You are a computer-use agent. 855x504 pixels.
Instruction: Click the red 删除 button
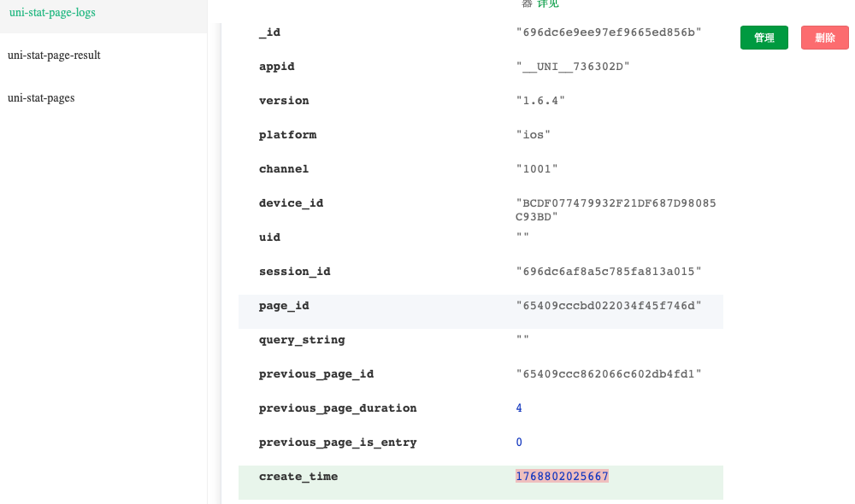coord(824,38)
